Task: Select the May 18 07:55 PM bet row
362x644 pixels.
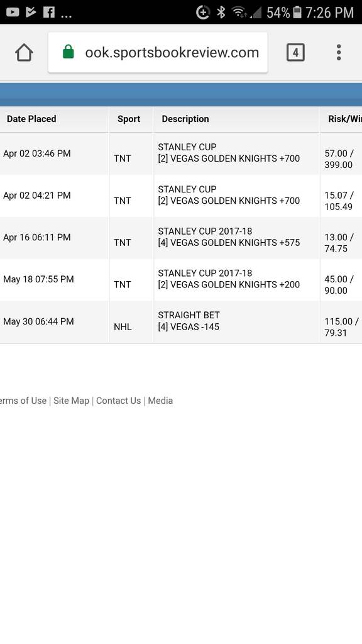Action: (181, 280)
